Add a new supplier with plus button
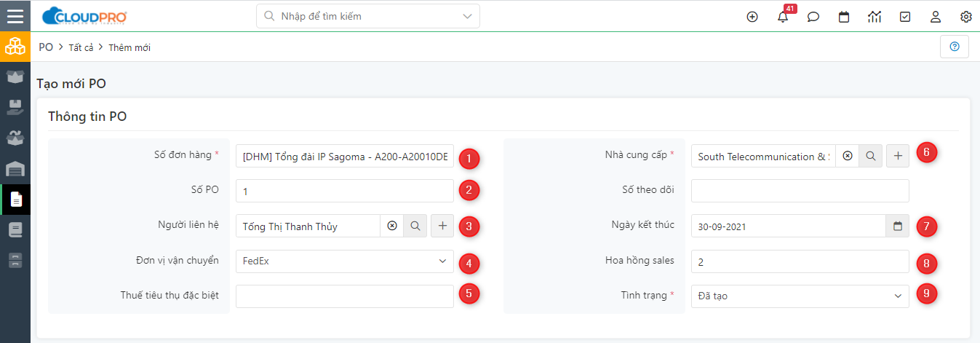 tap(898, 156)
